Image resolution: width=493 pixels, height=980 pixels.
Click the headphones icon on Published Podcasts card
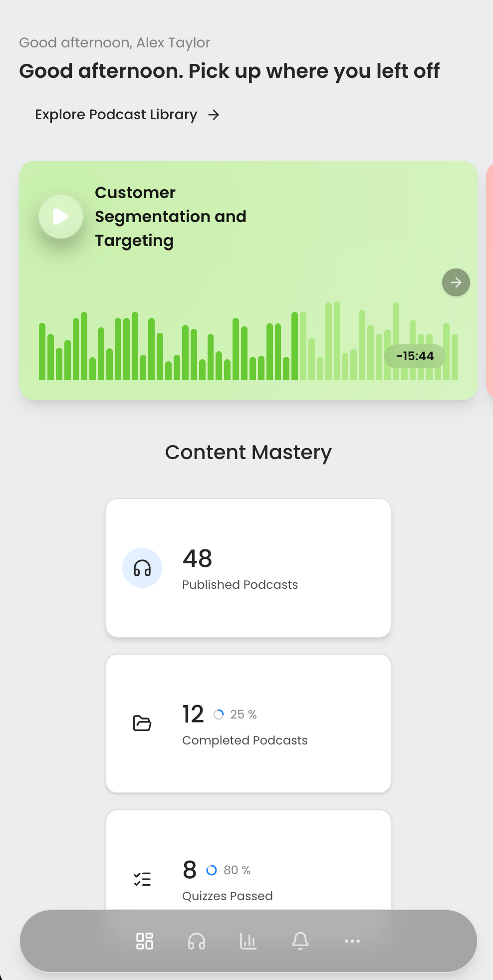pyautogui.click(x=142, y=567)
